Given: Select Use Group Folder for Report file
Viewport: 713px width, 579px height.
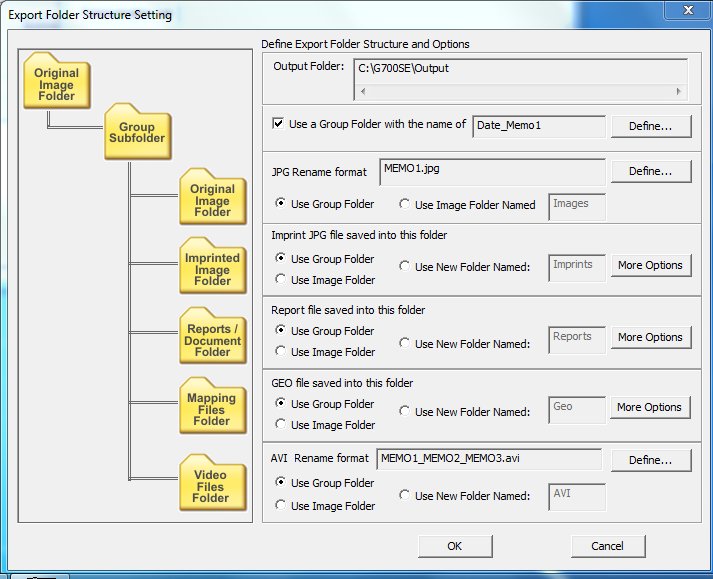Looking at the screenshot, I should click(281, 330).
